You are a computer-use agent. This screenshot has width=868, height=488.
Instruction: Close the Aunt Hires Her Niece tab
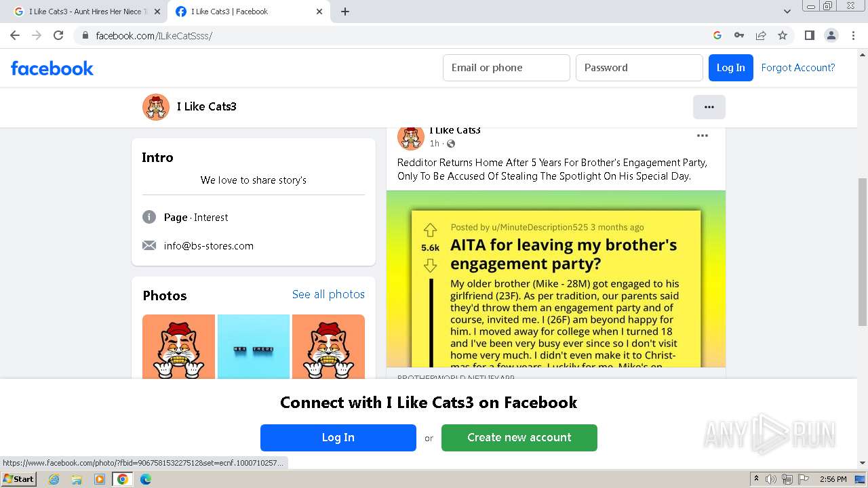(157, 12)
